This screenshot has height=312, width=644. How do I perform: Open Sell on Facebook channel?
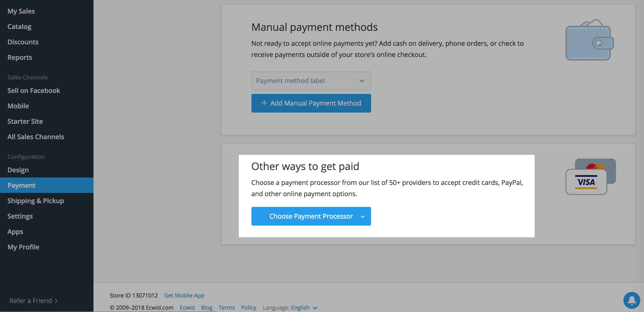pos(33,91)
